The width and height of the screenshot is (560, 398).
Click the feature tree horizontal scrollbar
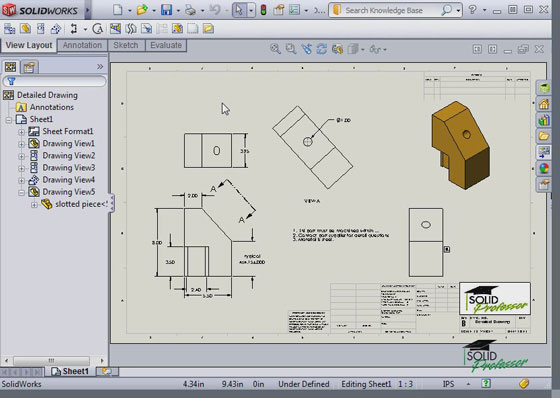51,360
